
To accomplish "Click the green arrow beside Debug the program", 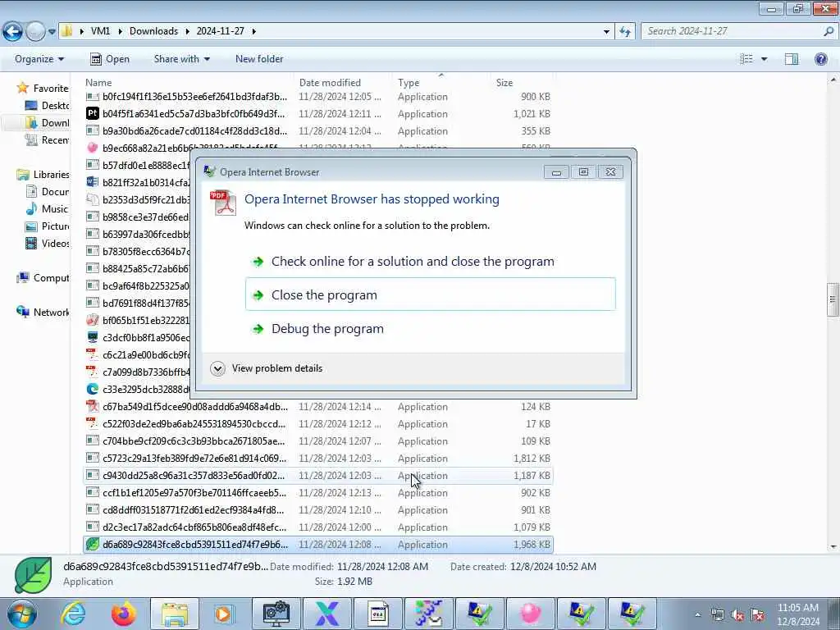I will click(258, 329).
